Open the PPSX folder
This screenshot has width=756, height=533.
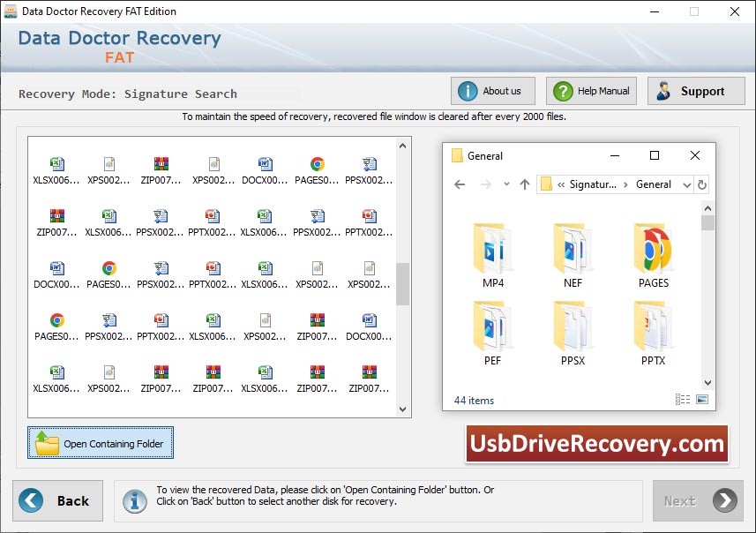(573, 327)
